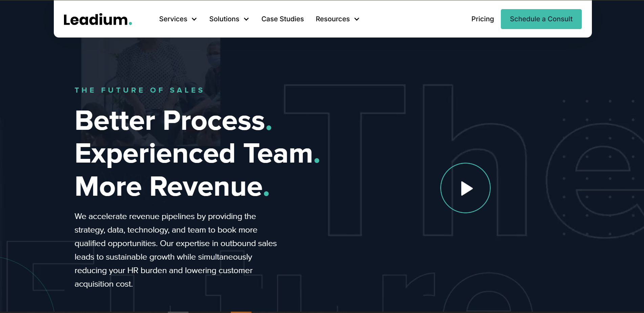Expand the Solutions dropdown chevron
Image resolution: width=644 pixels, height=313 pixels.
246,19
